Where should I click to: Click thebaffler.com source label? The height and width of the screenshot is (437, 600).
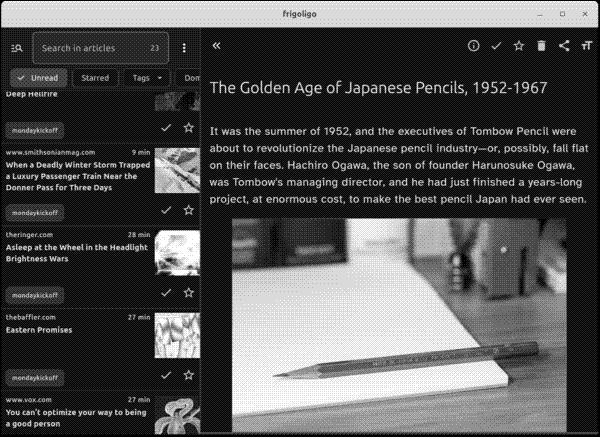(31, 317)
